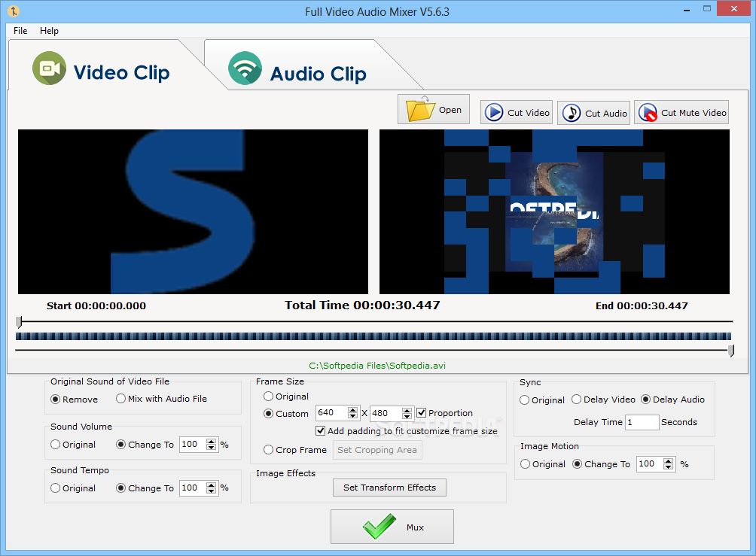Click the frame height 480 field
The width and height of the screenshot is (756, 556).
pos(386,413)
